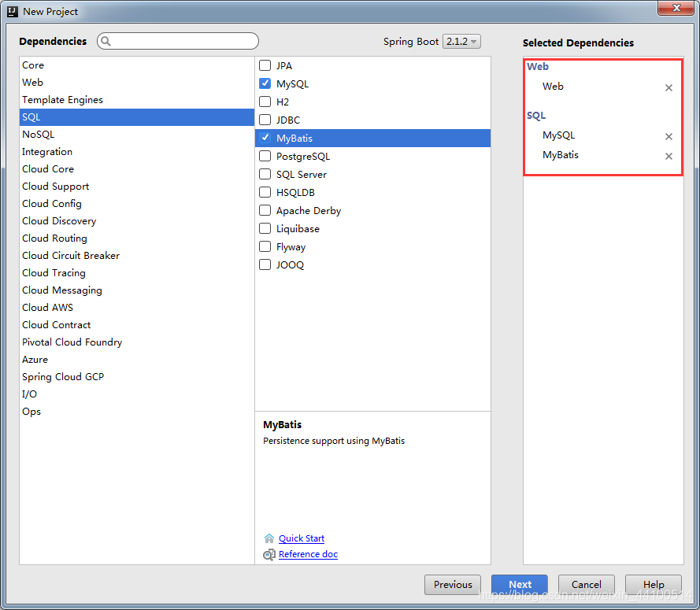Select the Ops category

pyautogui.click(x=136, y=412)
